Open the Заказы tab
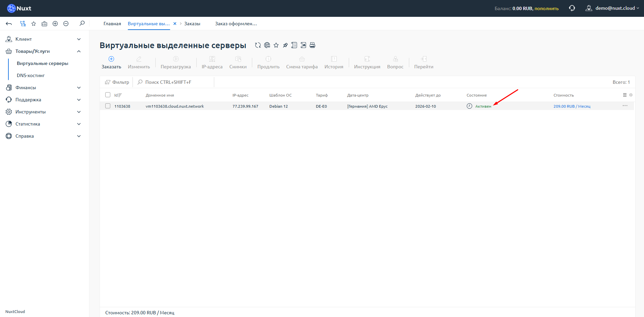 [x=192, y=24]
